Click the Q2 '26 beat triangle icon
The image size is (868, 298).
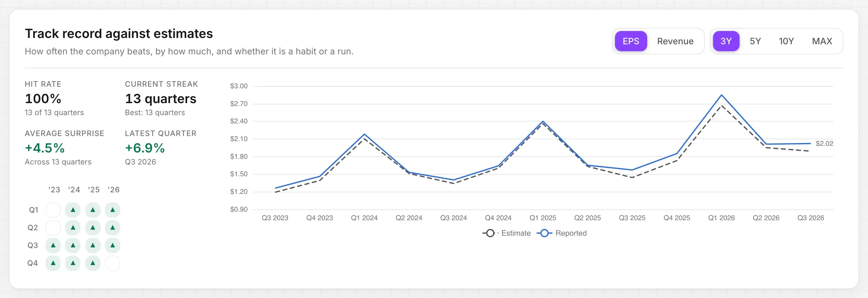click(x=113, y=227)
